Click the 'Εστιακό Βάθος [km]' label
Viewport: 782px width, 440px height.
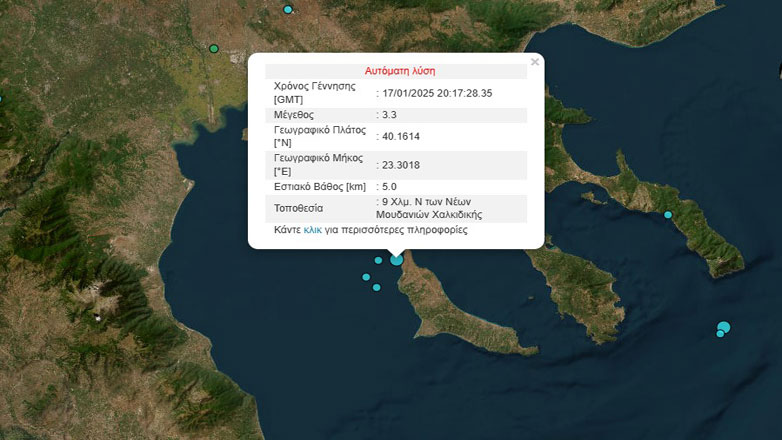320,187
